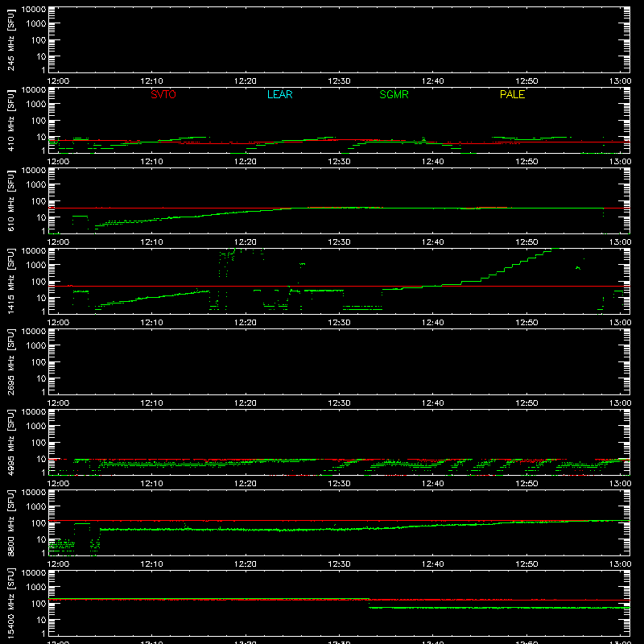
Task: Click 12:30 time tick under 245 MHz panel
Action: point(339,81)
